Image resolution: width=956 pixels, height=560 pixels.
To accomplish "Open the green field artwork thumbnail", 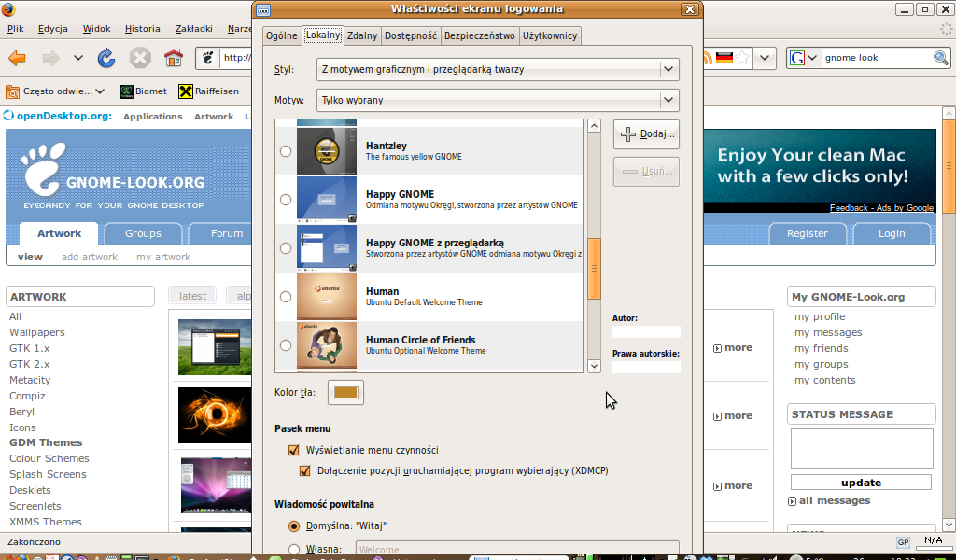I will [215, 346].
